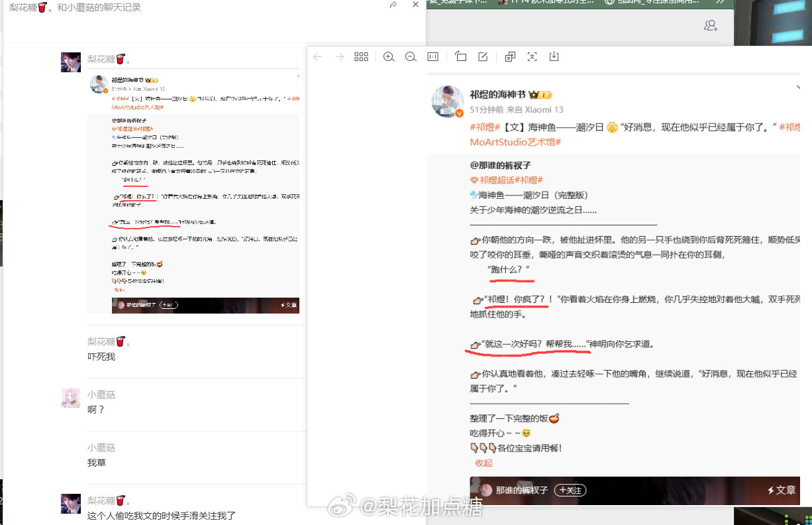Open the image edit tool icon

483,56
